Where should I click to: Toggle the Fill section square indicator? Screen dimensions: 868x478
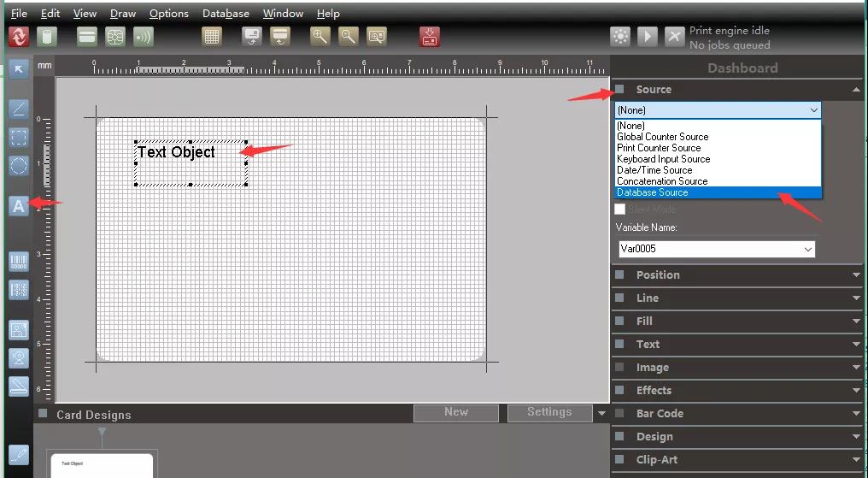pos(619,321)
